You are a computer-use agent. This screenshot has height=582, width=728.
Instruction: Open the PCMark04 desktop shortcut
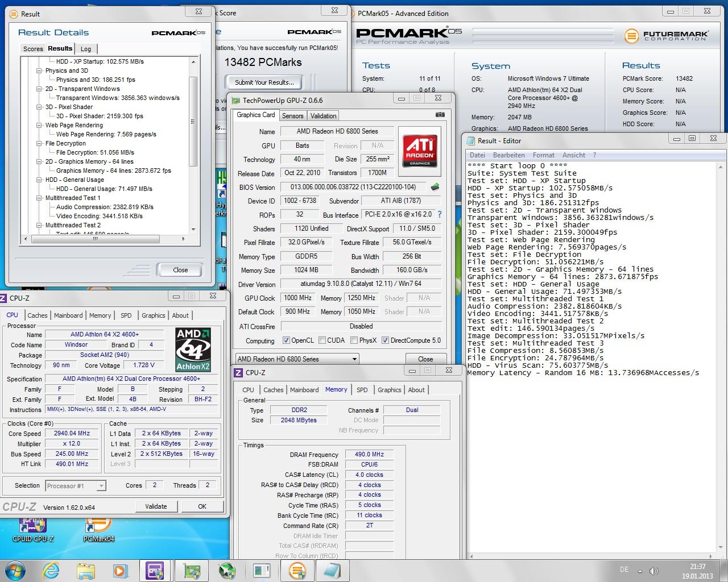click(x=98, y=528)
